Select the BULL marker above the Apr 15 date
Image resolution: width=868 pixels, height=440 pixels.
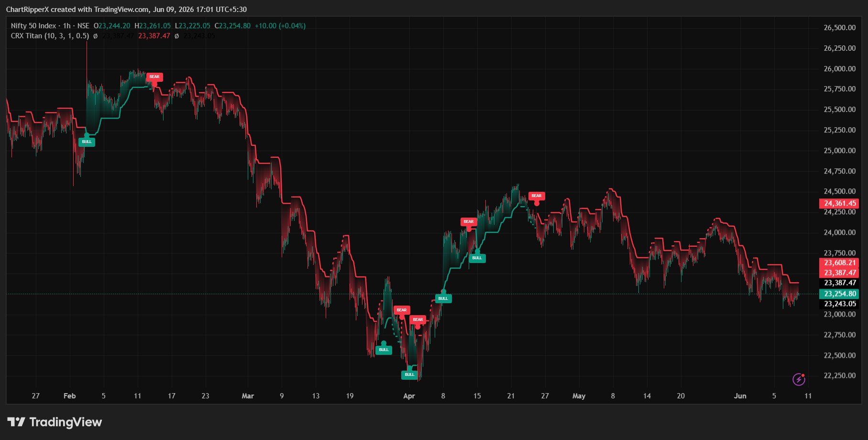pyautogui.click(x=477, y=258)
